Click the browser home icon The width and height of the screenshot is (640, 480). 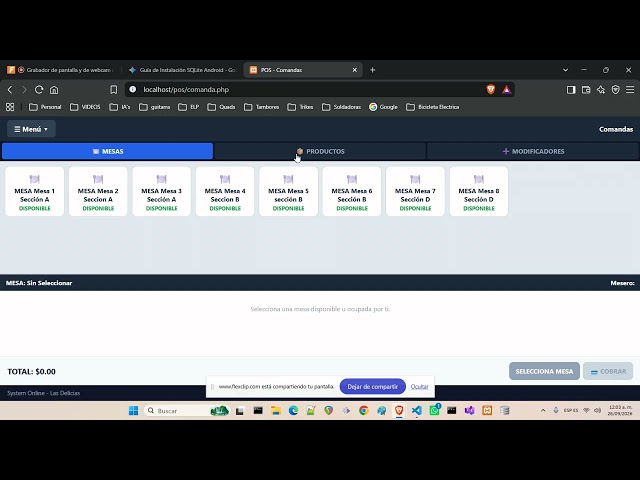pyautogui.click(x=54, y=89)
